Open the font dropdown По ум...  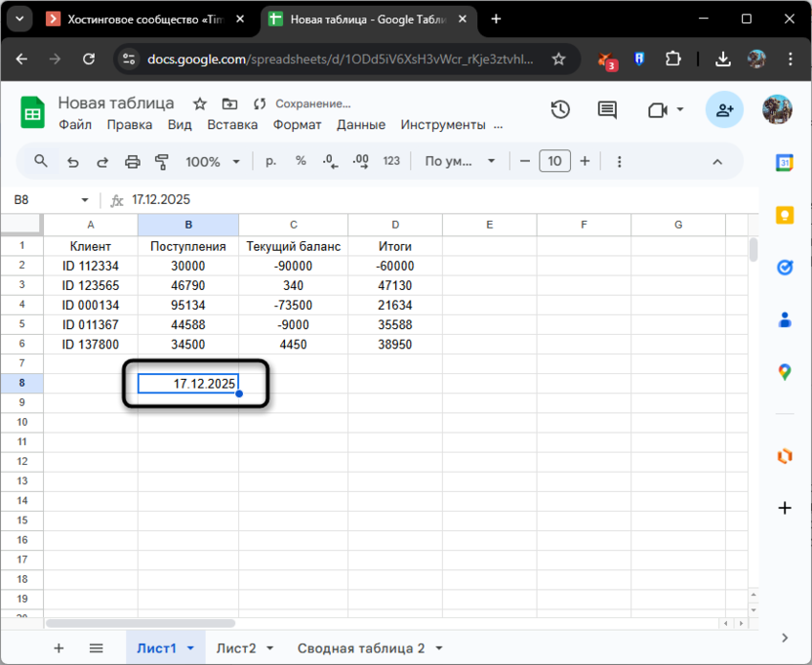(460, 161)
